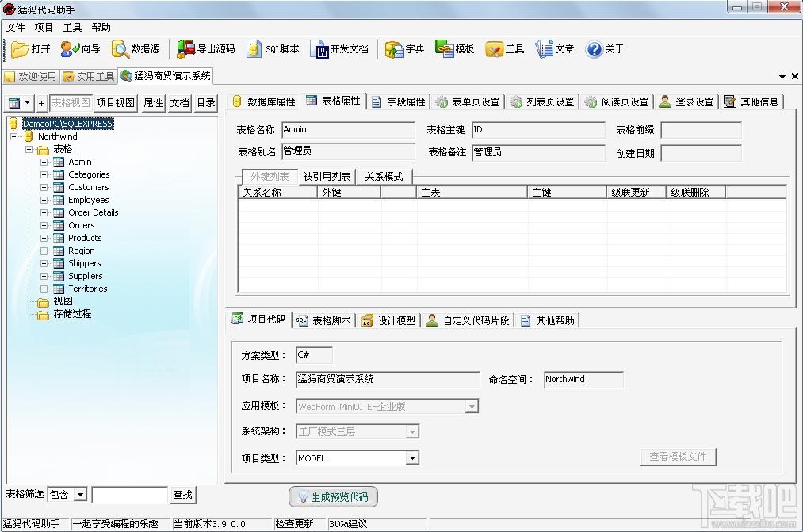Switch to the 字段属性 tab
The height and width of the screenshot is (532, 803).
(x=400, y=102)
